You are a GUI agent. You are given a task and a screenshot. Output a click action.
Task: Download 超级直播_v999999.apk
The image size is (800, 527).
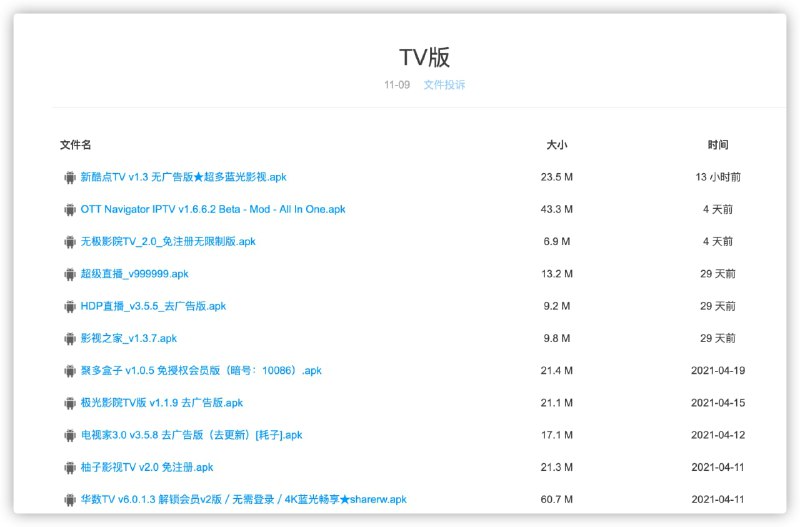coord(134,274)
